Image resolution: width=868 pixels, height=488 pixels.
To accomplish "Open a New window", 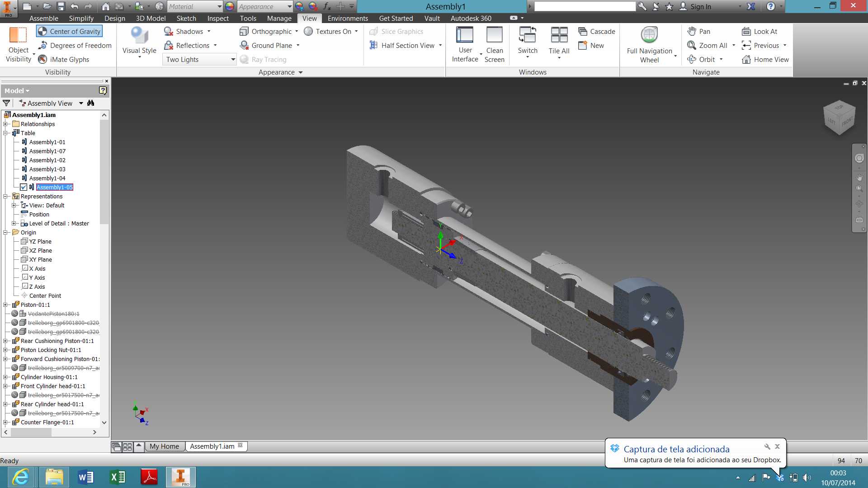I will (x=591, y=45).
